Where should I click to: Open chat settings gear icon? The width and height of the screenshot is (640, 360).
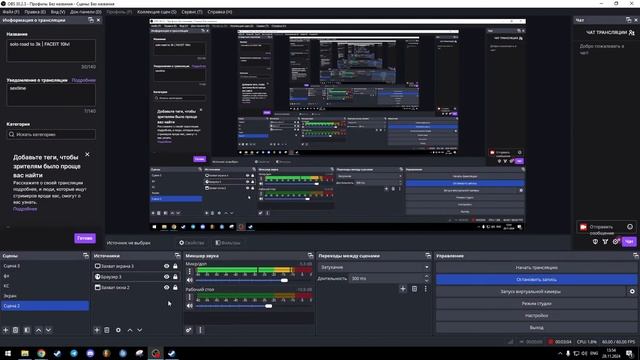point(616,242)
